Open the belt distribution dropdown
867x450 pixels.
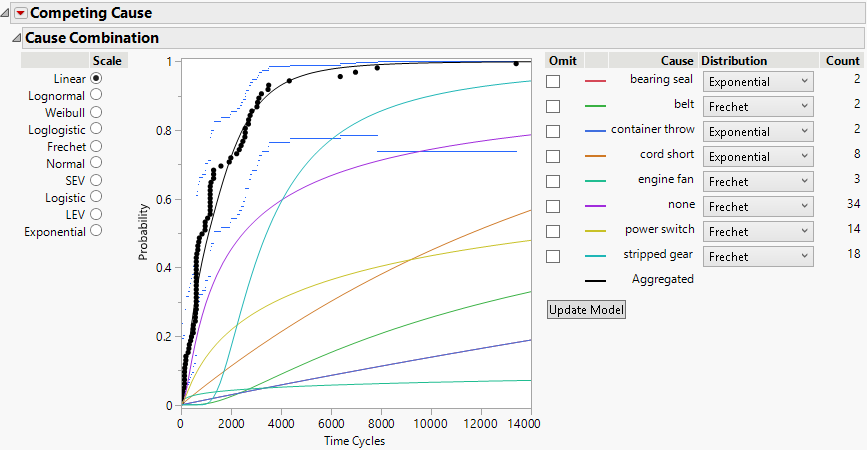pos(757,106)
